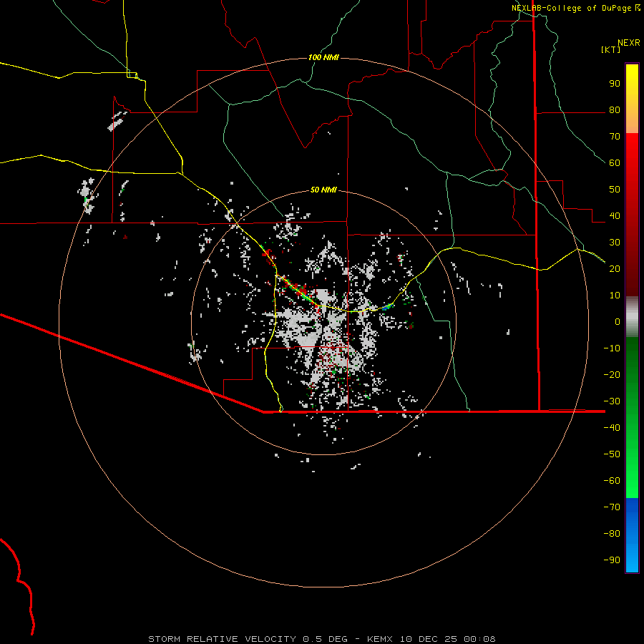644x644 pixels.
Task: Click the 50 value on the velocity scale
Action: [x=615, y=190]
